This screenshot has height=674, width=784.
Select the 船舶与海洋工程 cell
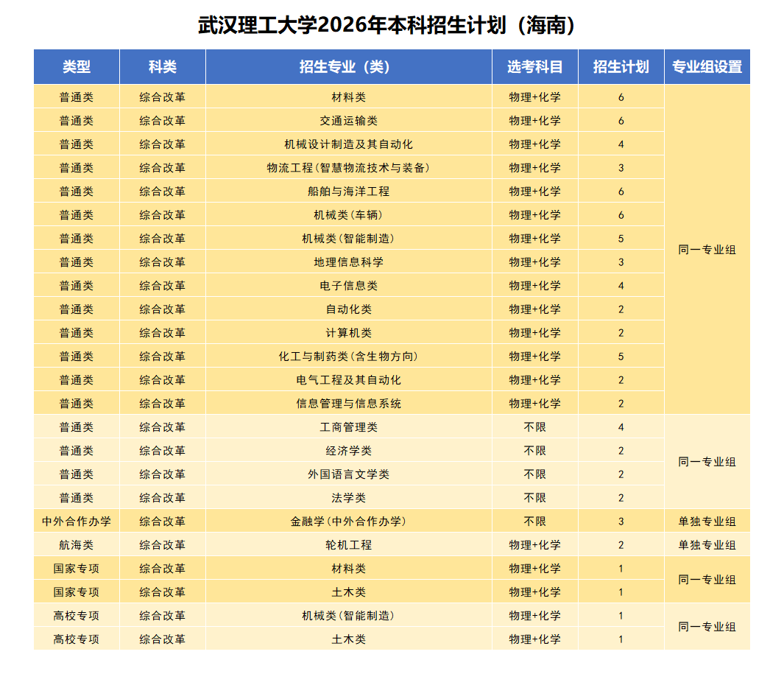tap(348, 191)
